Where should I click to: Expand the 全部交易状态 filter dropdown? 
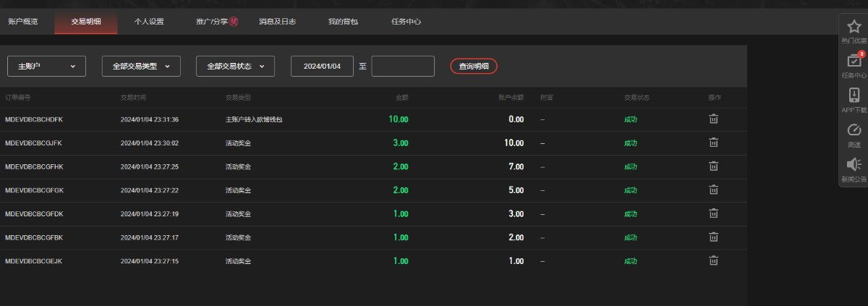click(x=235, y=66)
